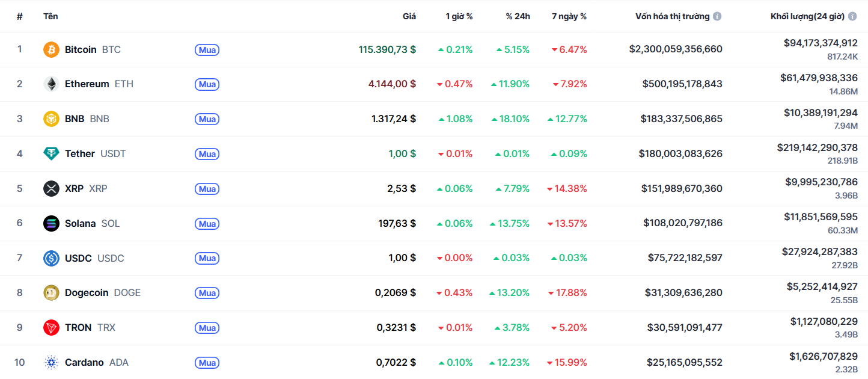Click TRON price 0,3231 $
Viewport: 868px width, 379px height.
(x=396, y=328)
